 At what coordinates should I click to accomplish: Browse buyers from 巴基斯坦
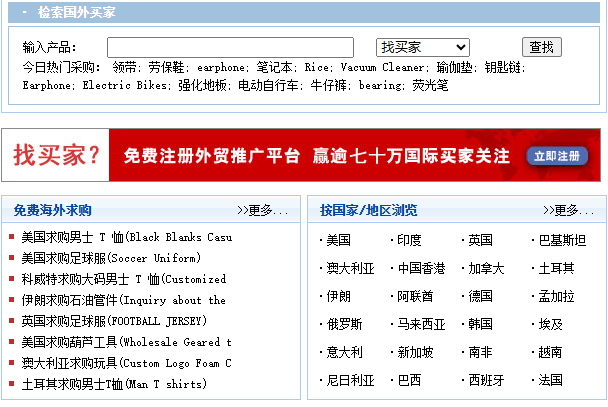(x=562, y=240)
